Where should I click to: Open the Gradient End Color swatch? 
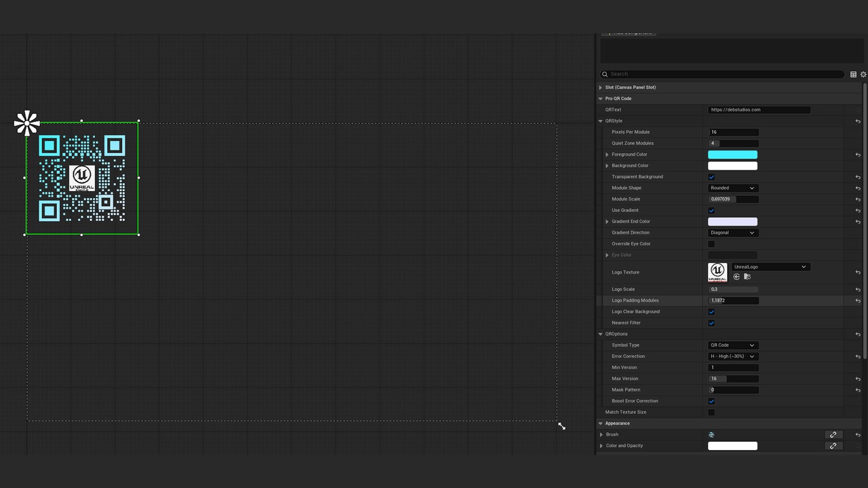732,222
